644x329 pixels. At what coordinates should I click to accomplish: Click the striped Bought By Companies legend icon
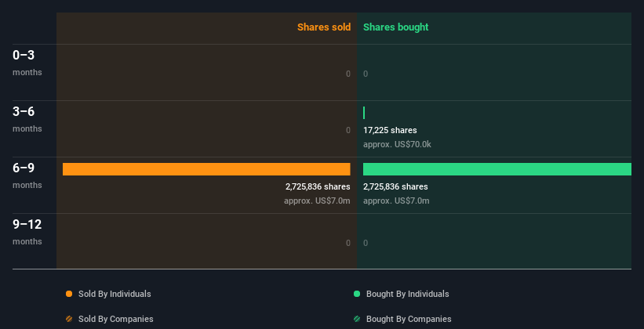(357, 319)
